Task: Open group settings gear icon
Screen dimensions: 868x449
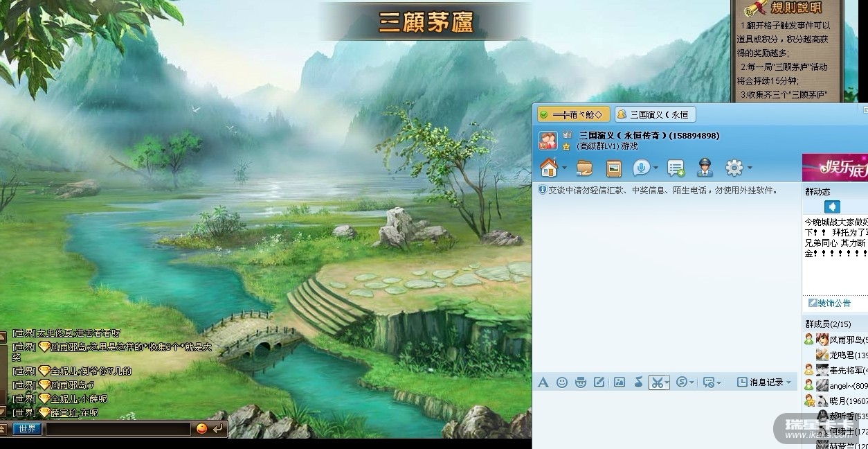Action: [734, 168]
